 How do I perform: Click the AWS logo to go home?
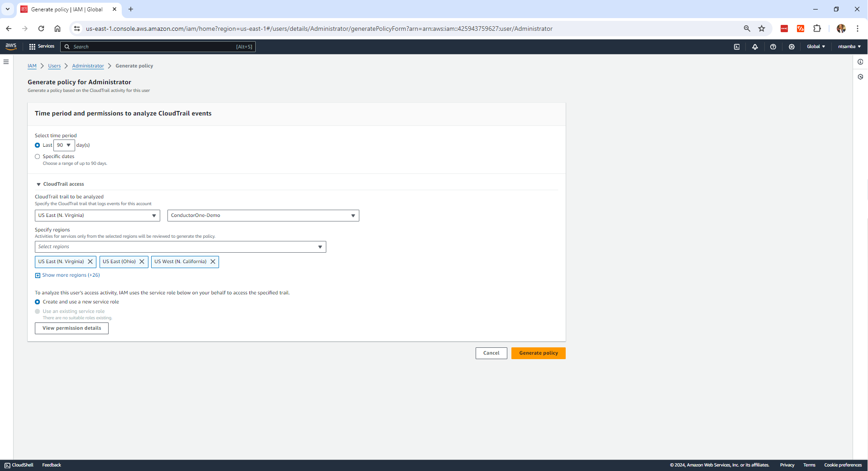[x=11, y=46]
